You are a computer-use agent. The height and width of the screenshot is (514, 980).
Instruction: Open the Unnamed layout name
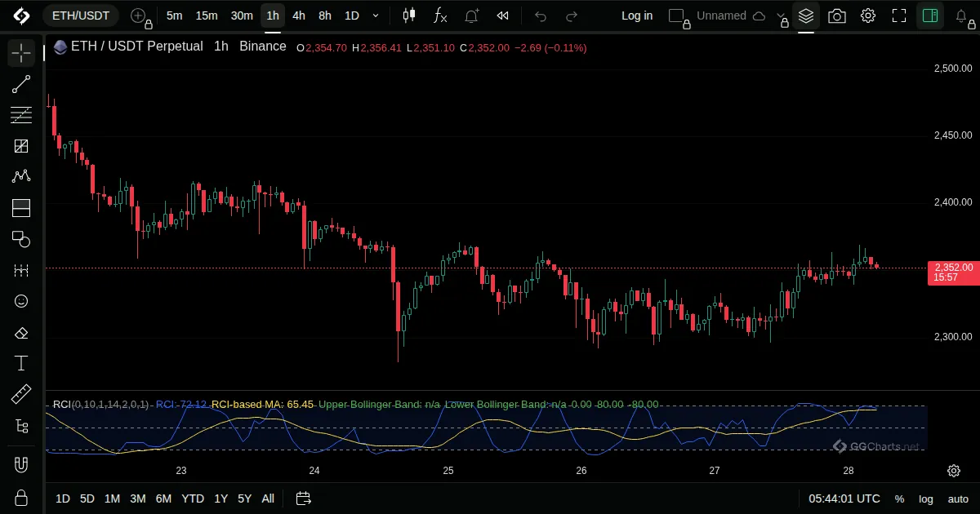pyautogui.click(x=721, y=16)
